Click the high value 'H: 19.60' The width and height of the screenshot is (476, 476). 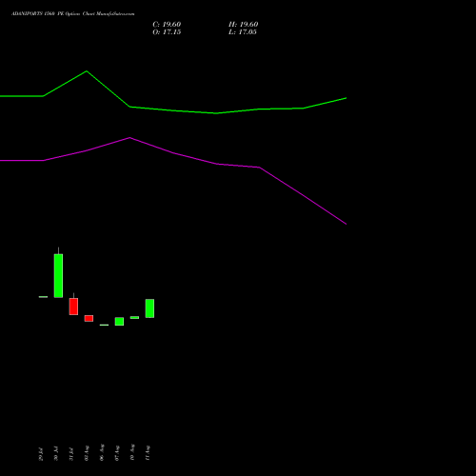tap(243, 25)
